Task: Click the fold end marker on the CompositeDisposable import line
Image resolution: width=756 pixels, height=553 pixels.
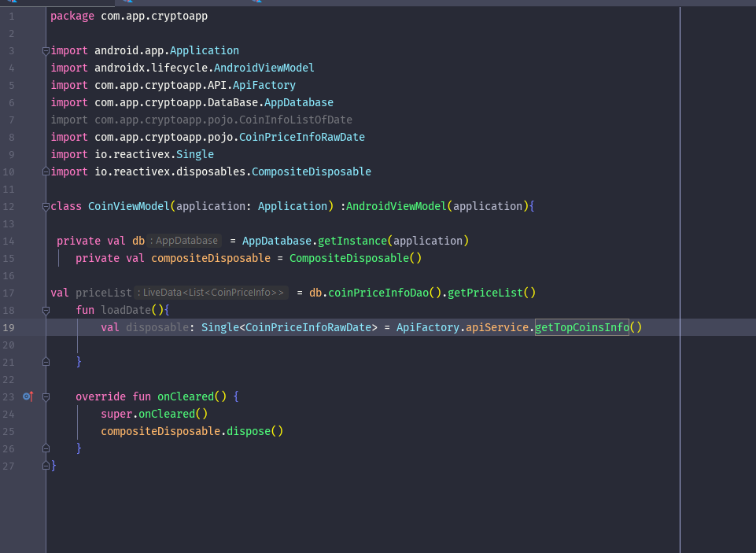Action: 46,171
